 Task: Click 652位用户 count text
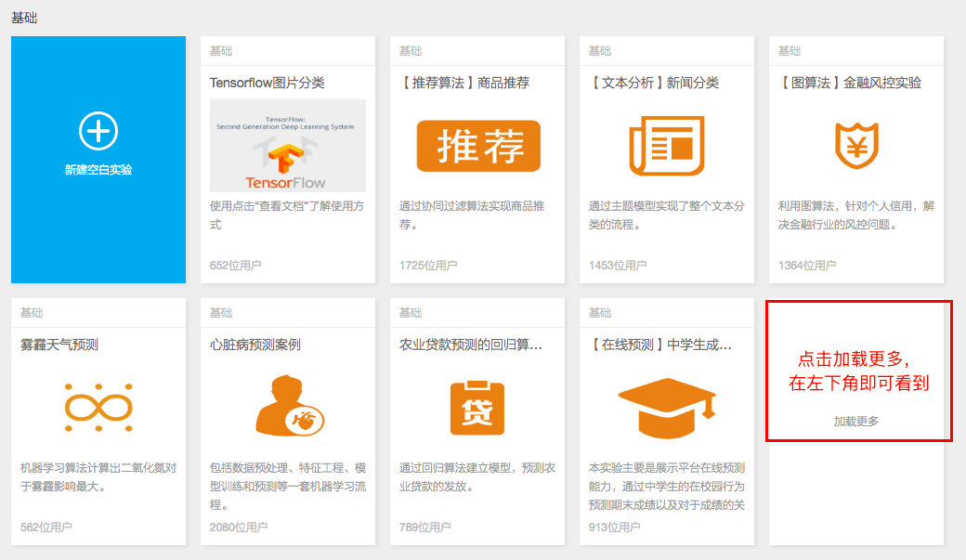(235, 265)
